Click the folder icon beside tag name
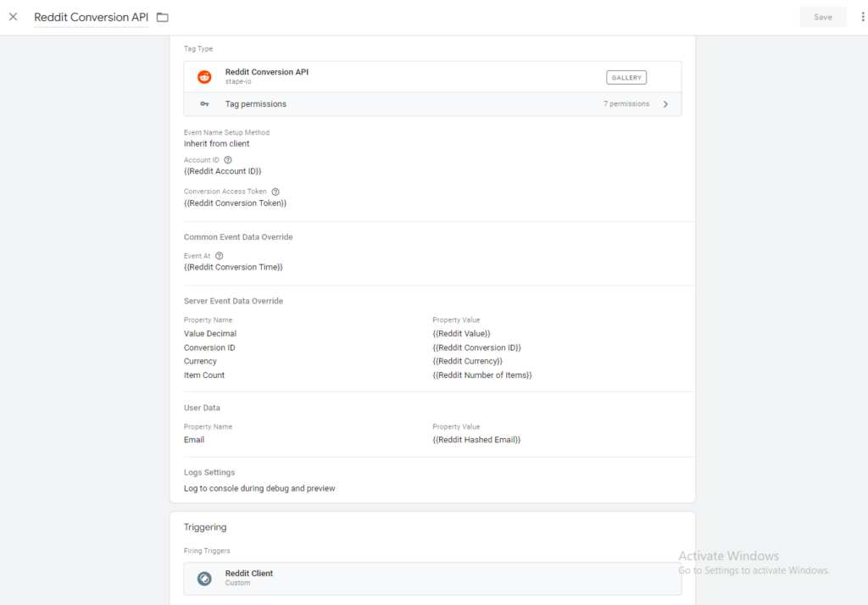Image resolution: width=868 pixels, height=605 pixels. click(163, 18)
